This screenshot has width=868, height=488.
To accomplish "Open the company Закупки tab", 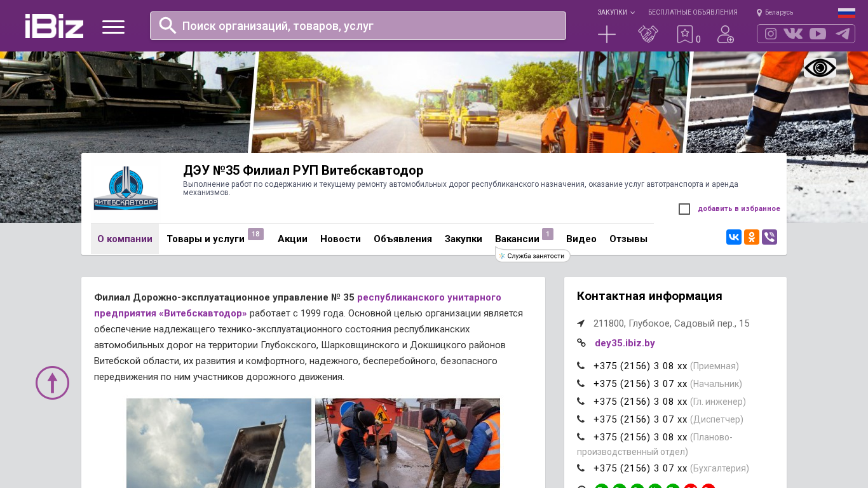I will pyautogui.click(x=463, y=239).
